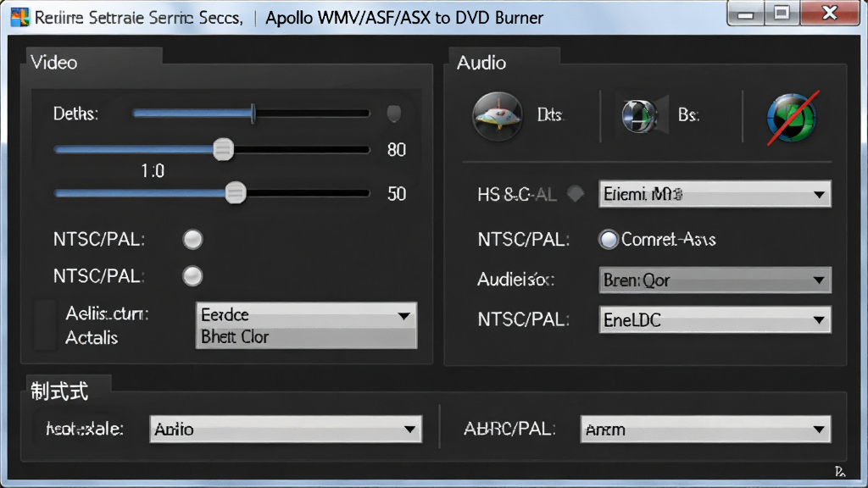Minimize the DVD Burner window
Screen dimensions: 868x488
(x=746, y=14)
